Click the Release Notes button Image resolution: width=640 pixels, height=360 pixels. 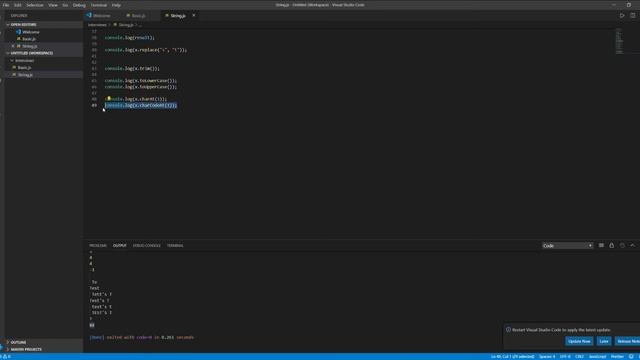[x=628, y=341]
